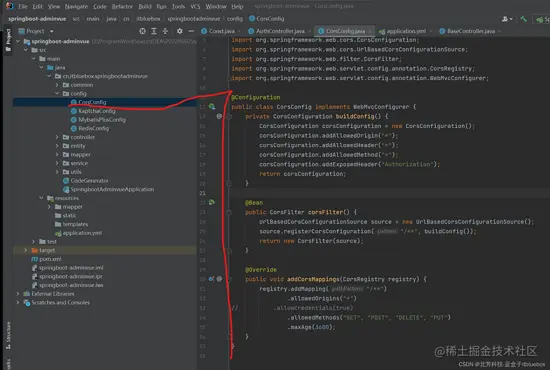
Task: Expand the service package
Action: click(x=57, y=163)
